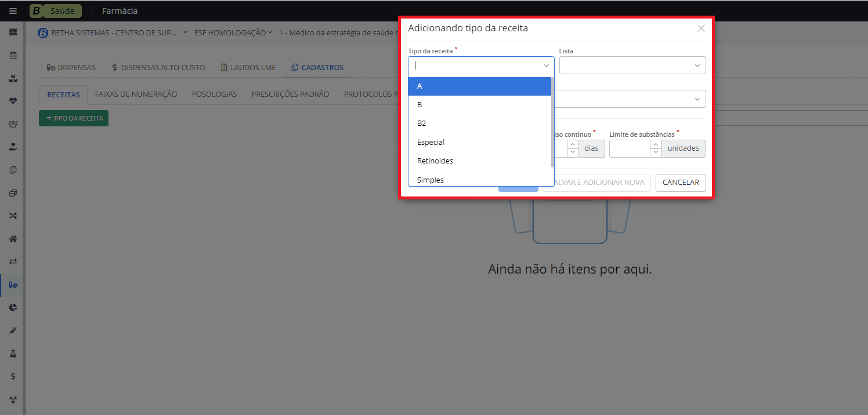Open the Receitas sub-tab
This screenshot has width=868, height=415.
pos(63,94)
